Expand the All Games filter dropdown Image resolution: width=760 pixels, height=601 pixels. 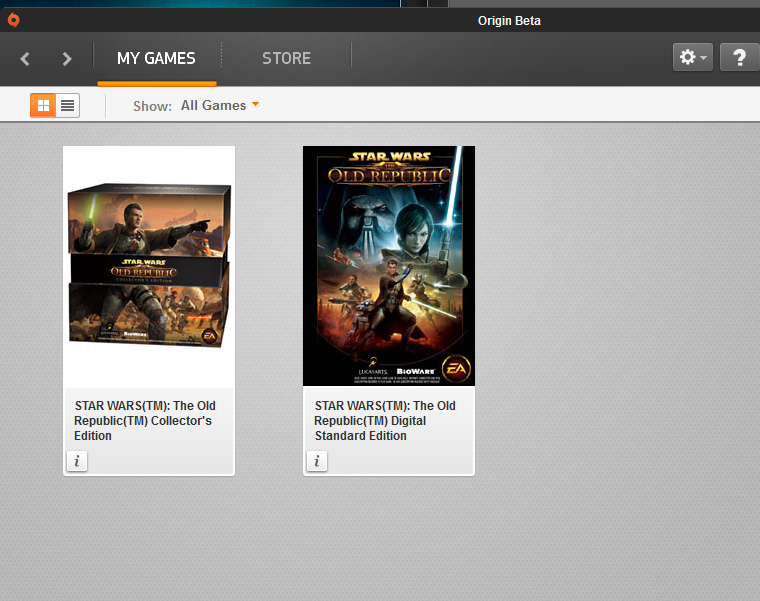pos(220,105)
